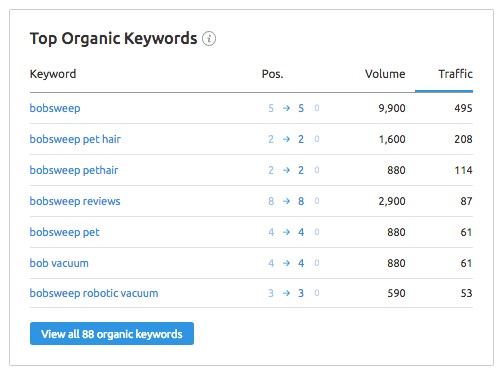The width and height of the screenshot is (504, 375).
Task: Click the 9,900 volume value
Action: (392, 108)
